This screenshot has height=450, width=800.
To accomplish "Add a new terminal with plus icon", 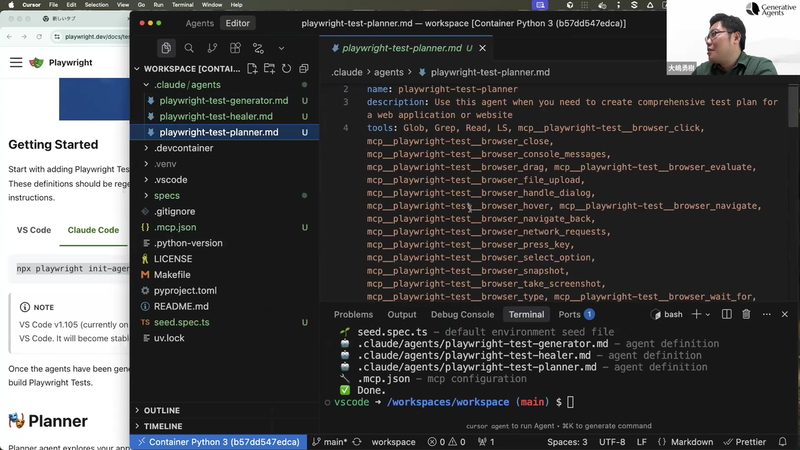I will 696,314.
